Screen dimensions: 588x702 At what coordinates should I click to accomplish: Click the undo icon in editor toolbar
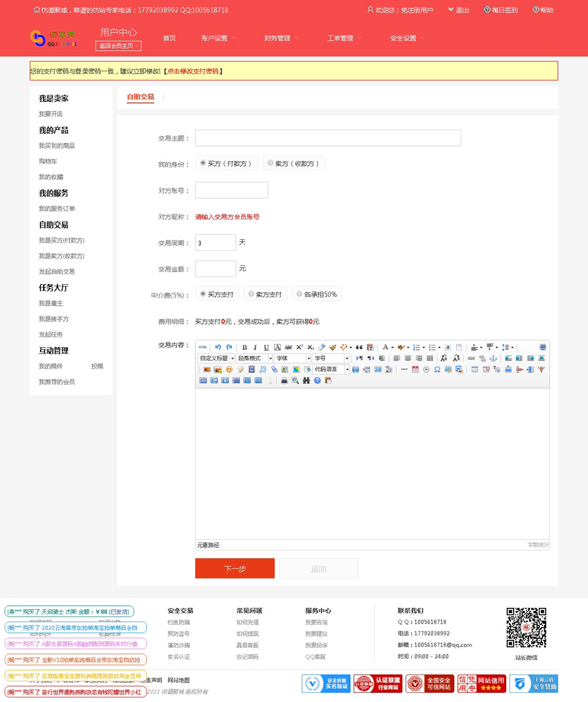(x=218, y=347)
